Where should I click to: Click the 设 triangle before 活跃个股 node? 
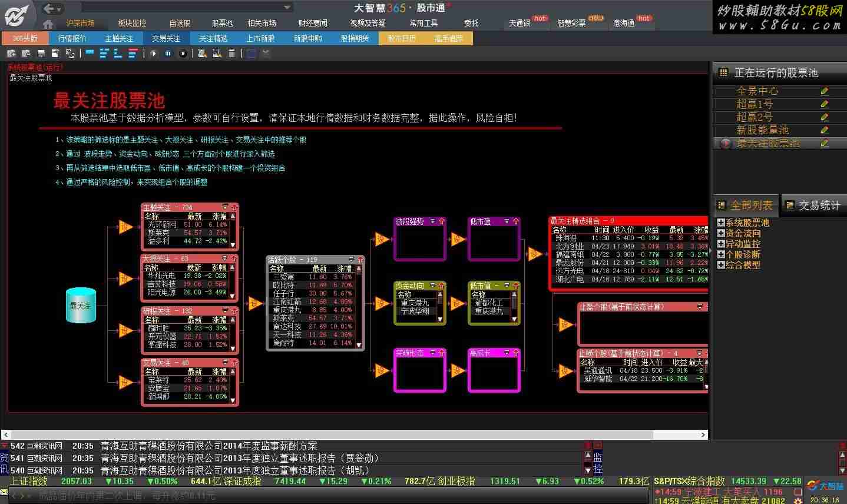(255, 303)
